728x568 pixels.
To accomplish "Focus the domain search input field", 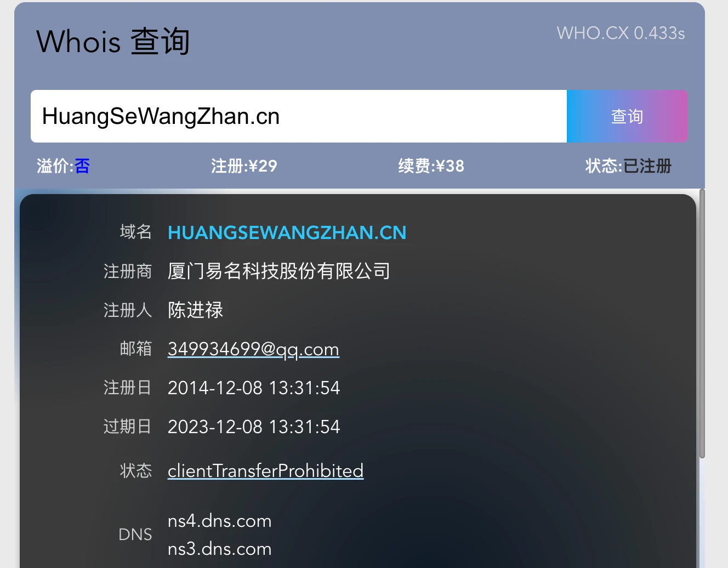I will pyautogui.click(x=299, y=116).
